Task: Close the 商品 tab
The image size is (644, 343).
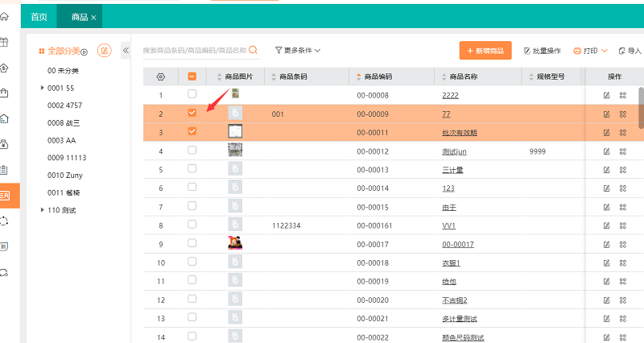Action: coord(93,17)
